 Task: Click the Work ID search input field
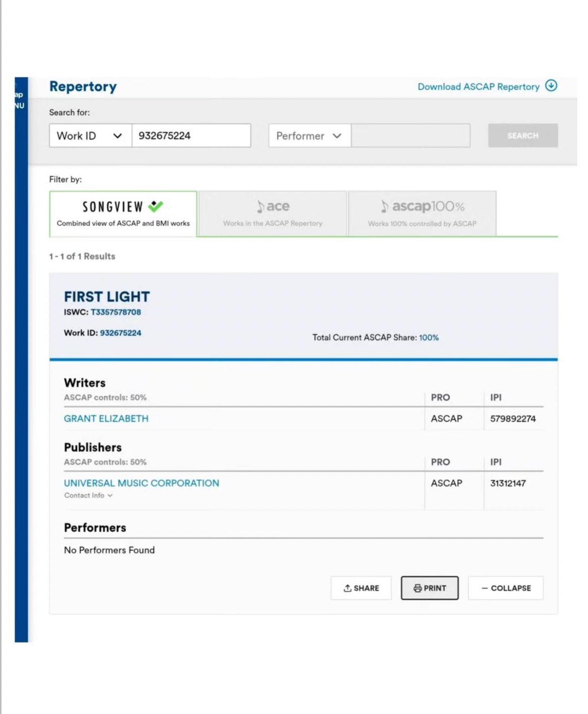click(x=191, y=136)
